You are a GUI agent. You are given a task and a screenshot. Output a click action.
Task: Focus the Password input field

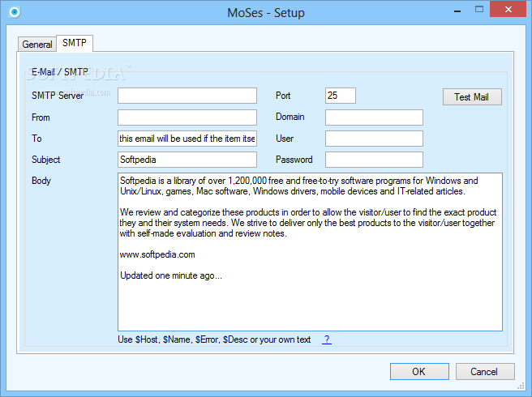pos(374,160)
